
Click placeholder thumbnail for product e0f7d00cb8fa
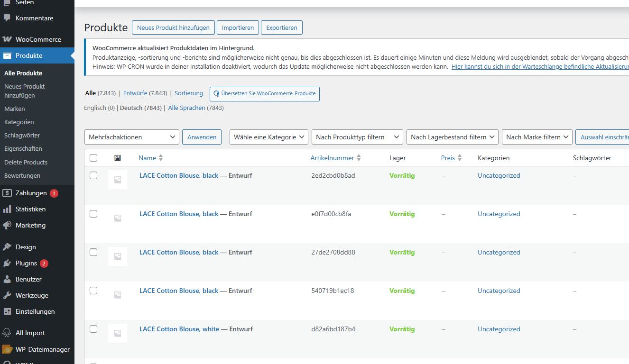point(118,218)
